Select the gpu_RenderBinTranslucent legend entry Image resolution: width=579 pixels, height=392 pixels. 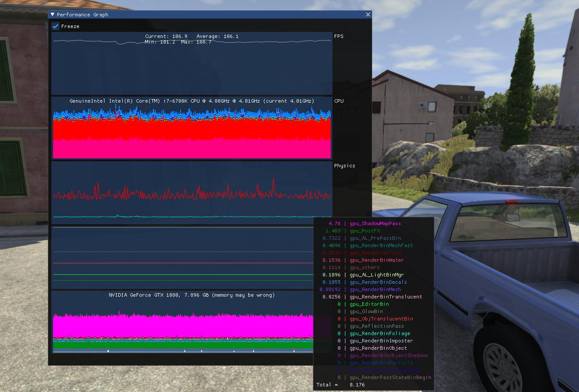386,297
